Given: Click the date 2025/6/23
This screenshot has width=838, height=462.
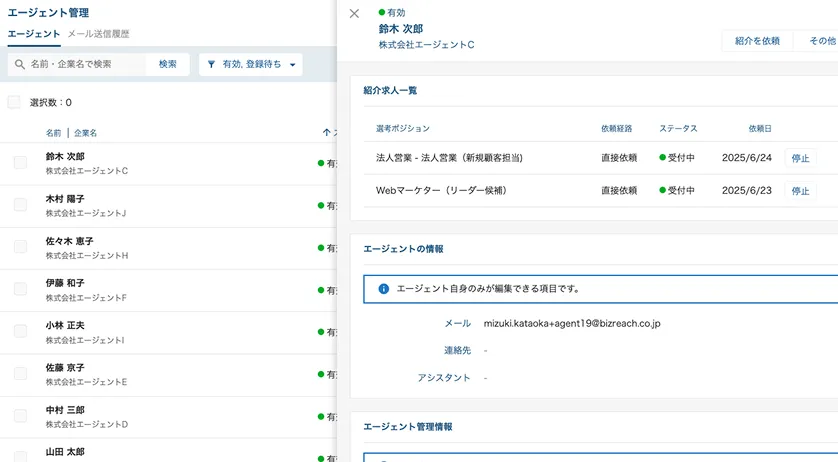Looking at the screenshot, I should pyautogui.click(x=747, y=190).
